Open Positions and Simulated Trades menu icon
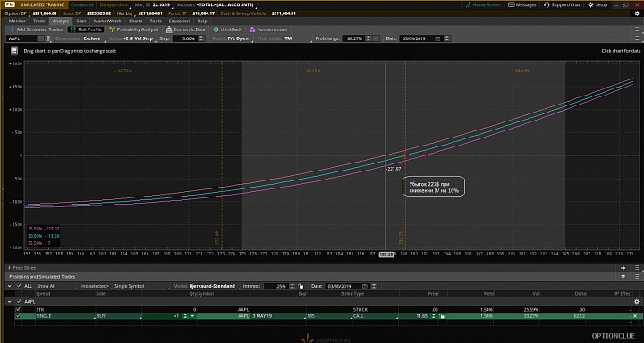The image size is (644, 343). [637, 277]
